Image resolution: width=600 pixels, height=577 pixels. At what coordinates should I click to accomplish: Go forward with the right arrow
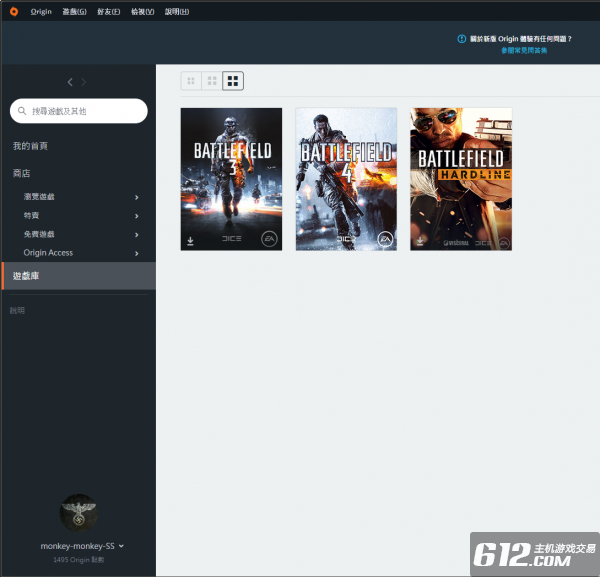tap(83, 82)
